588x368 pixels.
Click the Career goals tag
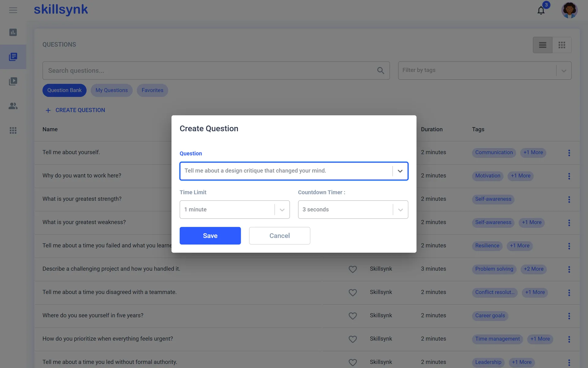click(490, 316)
